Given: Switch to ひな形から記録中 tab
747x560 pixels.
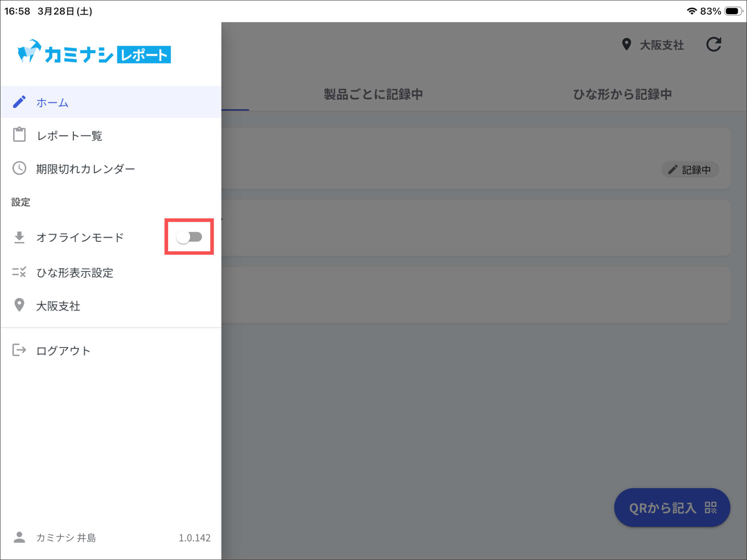Looking at the screenshot, I should pyautogui.click(x=622, y=94).
